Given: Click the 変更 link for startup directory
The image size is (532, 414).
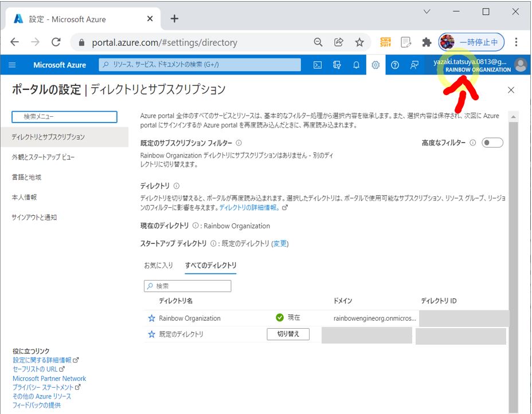Looking at the screenshot, I should click(280, 243).
